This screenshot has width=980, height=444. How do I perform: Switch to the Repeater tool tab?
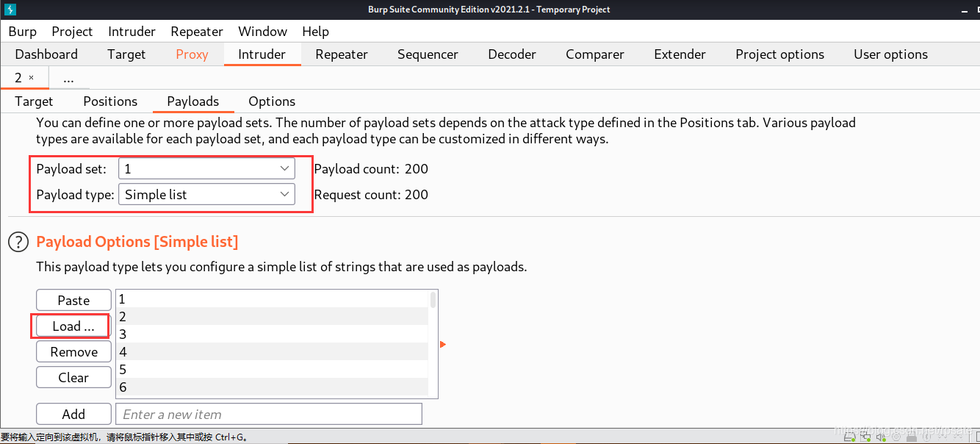coord(342,54)
